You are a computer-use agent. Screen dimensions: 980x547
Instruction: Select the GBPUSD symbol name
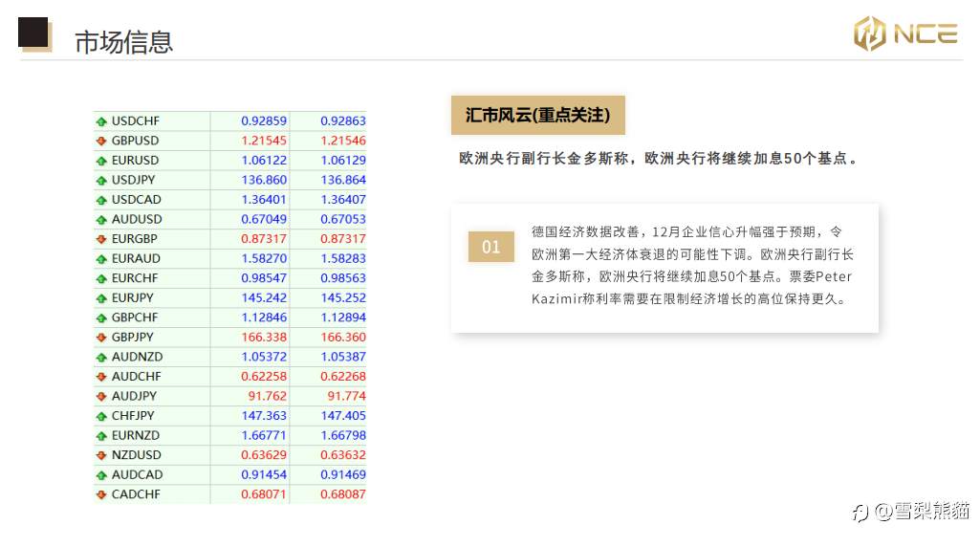pyautogui.click(x=135, y=141)
